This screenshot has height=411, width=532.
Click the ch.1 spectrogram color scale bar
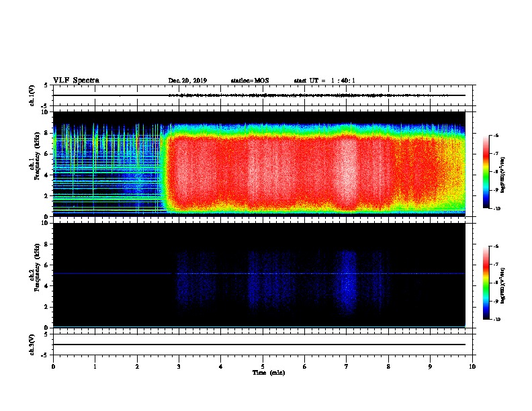pyautogui.click(x=486, y=172)
